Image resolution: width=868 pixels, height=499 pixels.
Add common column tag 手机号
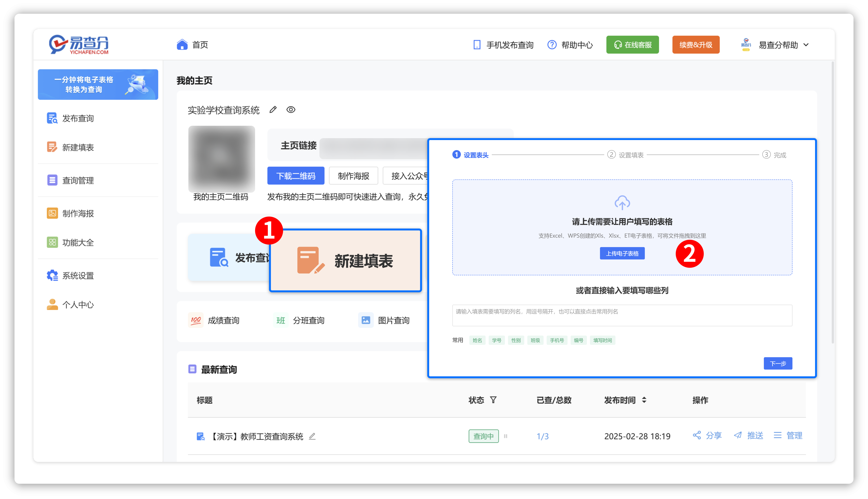pyautogui.click(x=557, y=340)
